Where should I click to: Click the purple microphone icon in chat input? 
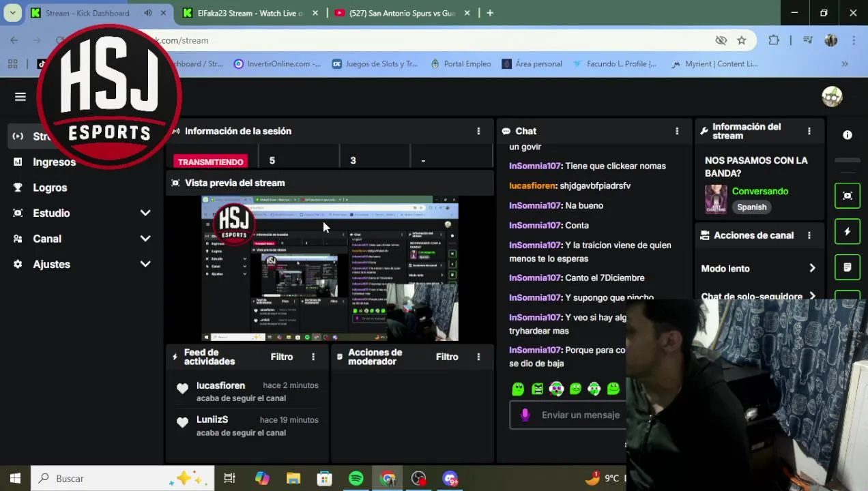tap(525, 415)
